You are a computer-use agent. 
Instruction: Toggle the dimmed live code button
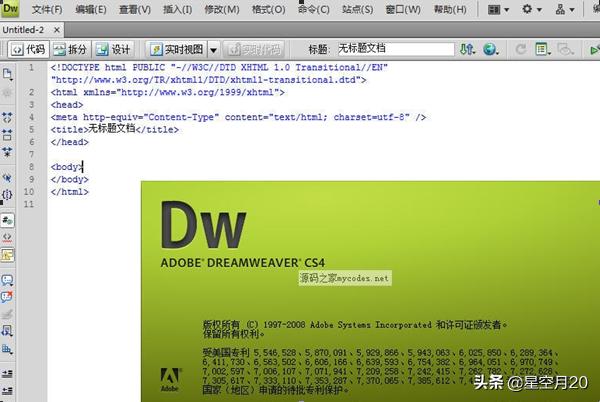pos(254,49)
